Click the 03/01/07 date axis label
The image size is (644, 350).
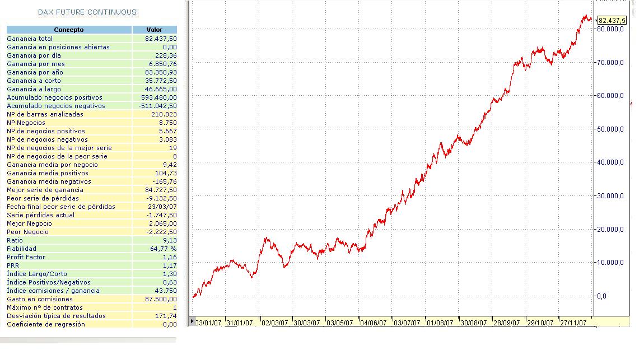point(208,323)
